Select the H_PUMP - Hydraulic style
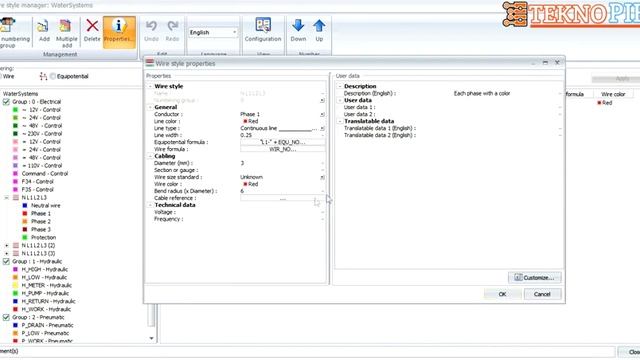Viewport: 640px width, 360px height. pyautogui.click(x=45, y=293)
